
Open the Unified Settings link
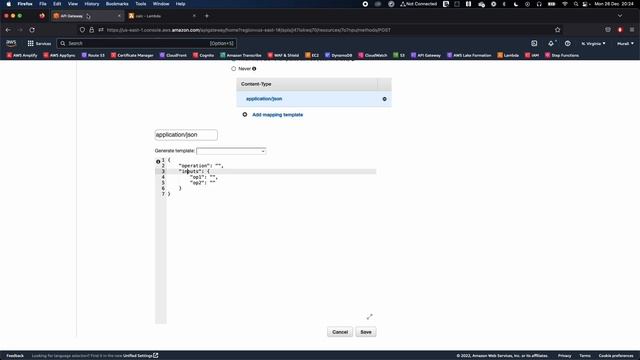point(140,356)
